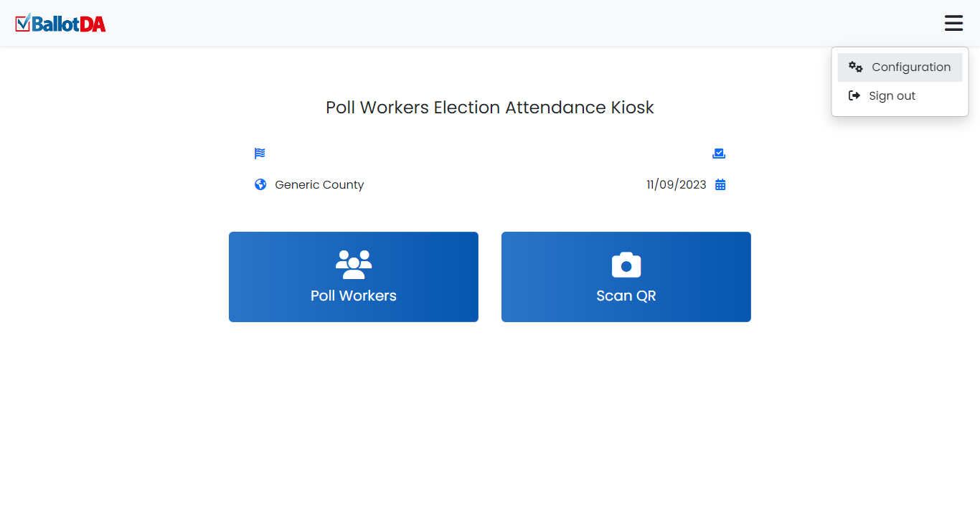The width and height of the screenshot is (980, 523).
Task: Click the Poll Workers Election Attendance Kiosk heading
Action: (490, 108)
